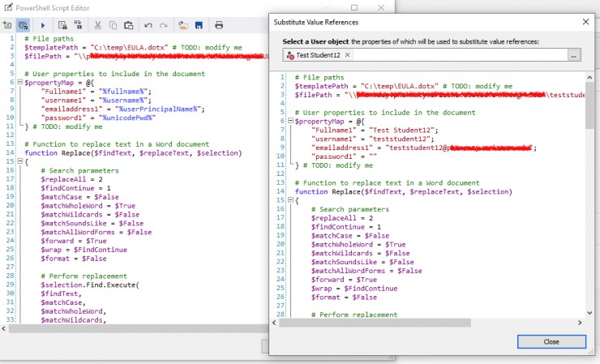Click "teststudent12" username string in dialog line 8

[400, 139]
